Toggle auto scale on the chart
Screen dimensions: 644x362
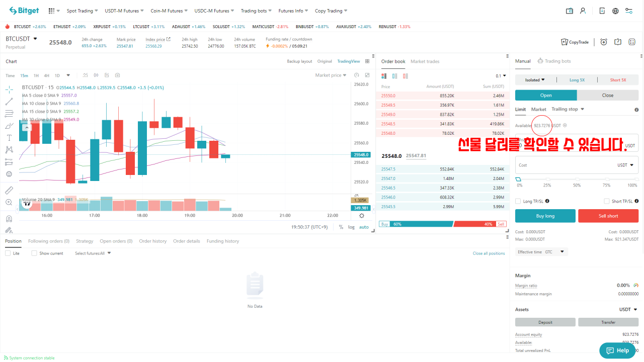pos(364,227)
